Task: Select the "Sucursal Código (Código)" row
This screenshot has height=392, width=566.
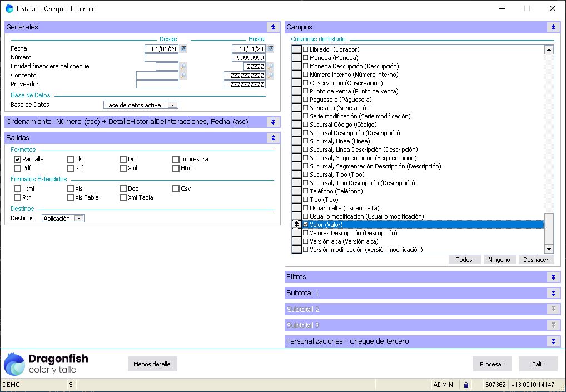Action: 423,125
